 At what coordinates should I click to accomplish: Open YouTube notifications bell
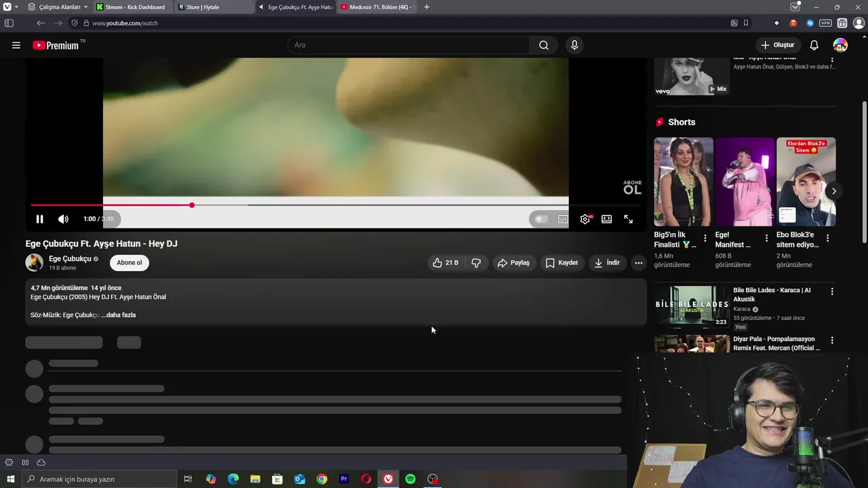point(814,45)
